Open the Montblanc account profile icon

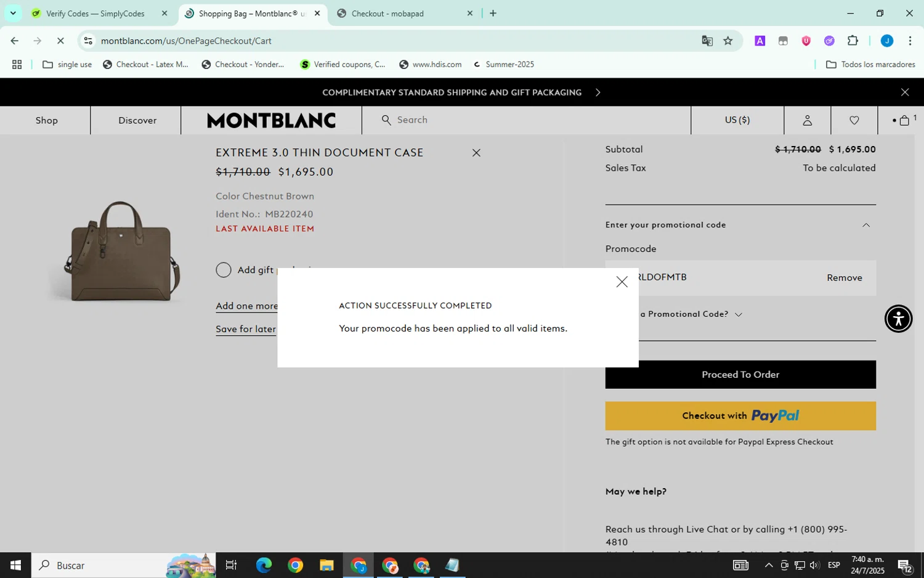click(807, 120)
